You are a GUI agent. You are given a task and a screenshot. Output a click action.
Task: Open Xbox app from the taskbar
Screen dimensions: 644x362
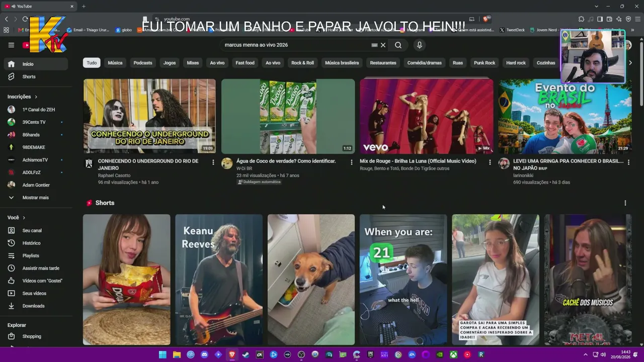click(453, 354)
